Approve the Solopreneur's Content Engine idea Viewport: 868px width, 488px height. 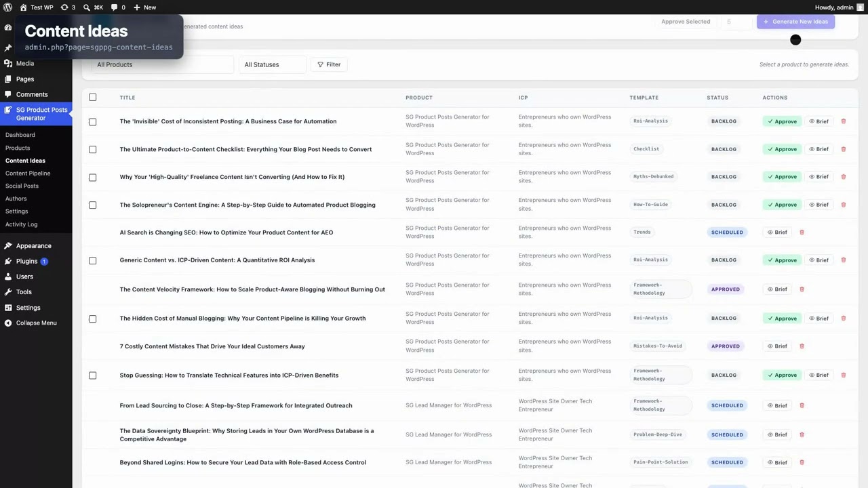coord(782,205)
